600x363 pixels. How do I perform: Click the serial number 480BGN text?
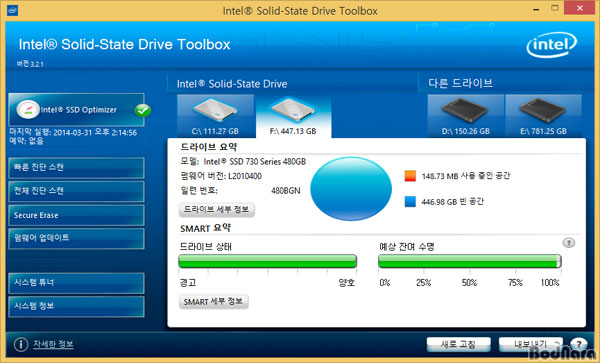(286, 191)
